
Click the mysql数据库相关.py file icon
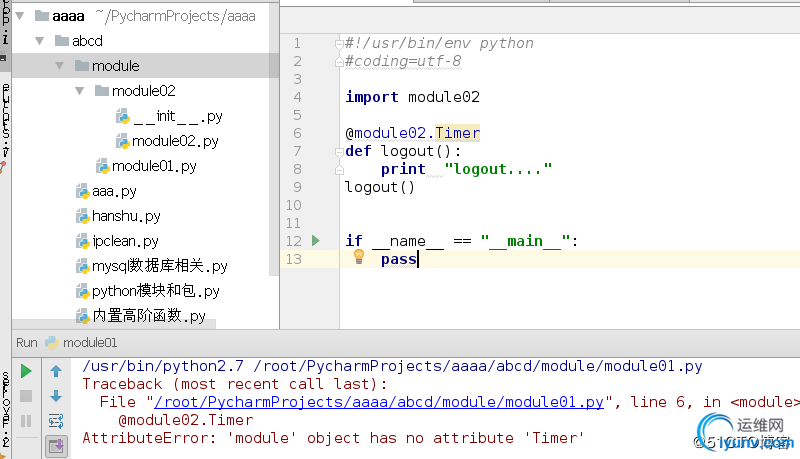(83, 266)
